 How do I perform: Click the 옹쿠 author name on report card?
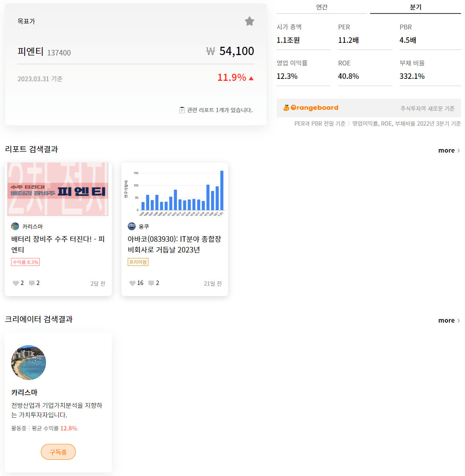pos(144,226)
